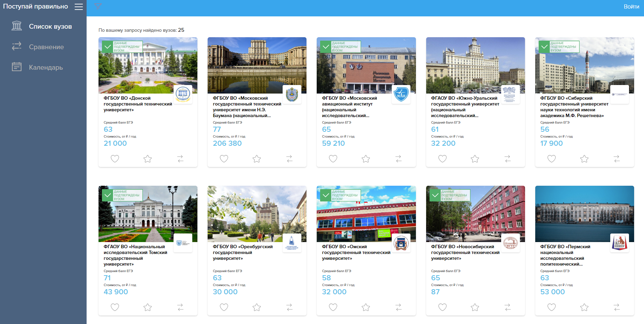644x324 pixels.
Task: Add Новосибирский технический университет to comparison
Action: [x=508, y=307]
